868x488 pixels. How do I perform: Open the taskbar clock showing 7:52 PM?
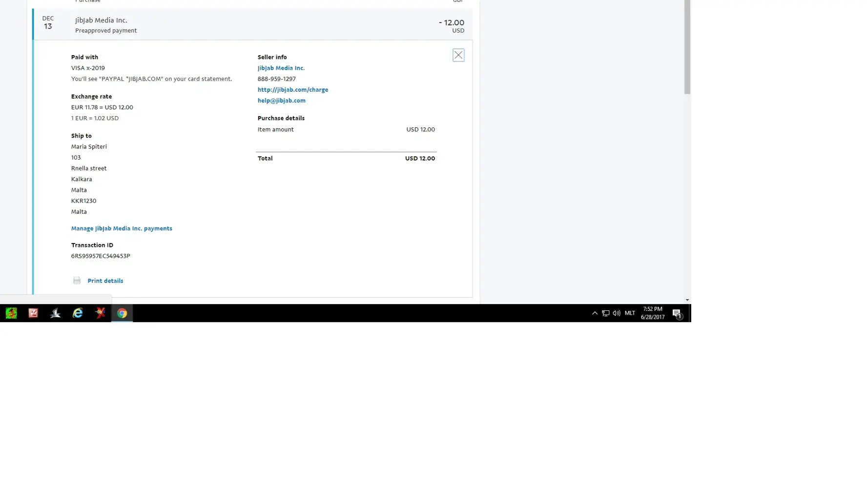coord(653,313)
